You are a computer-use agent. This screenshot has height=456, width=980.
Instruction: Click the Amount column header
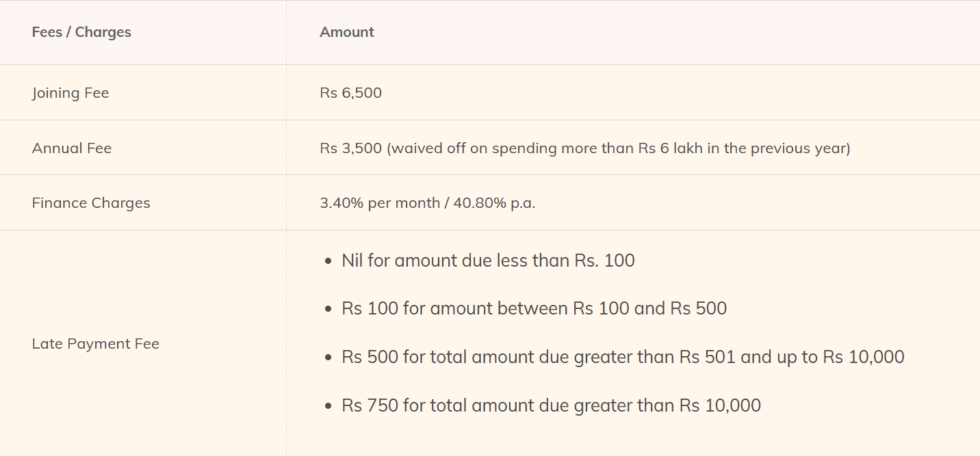pyautogui.click(x=347, y=32)
